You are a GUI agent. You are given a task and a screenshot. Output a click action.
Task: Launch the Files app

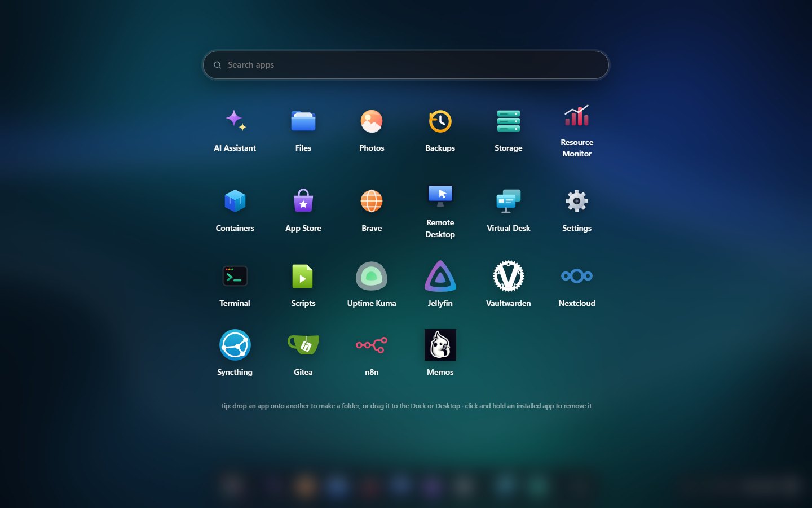(303, 121)
